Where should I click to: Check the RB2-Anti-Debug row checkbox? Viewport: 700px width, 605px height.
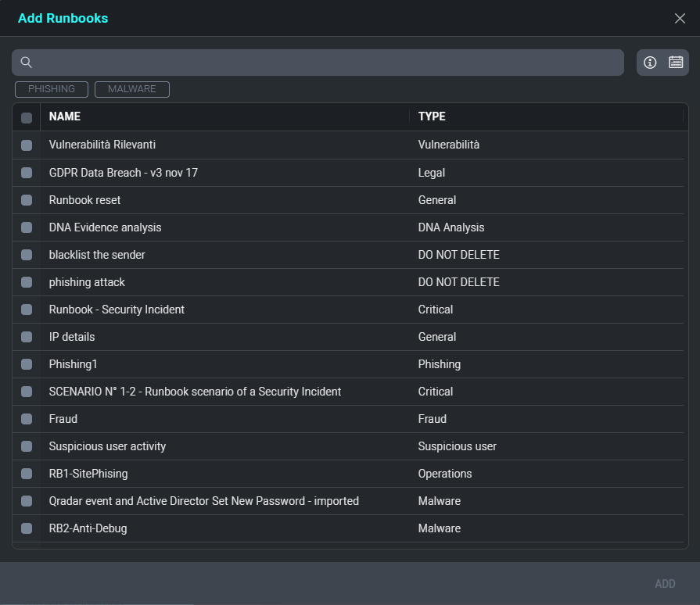coord(27,528)
